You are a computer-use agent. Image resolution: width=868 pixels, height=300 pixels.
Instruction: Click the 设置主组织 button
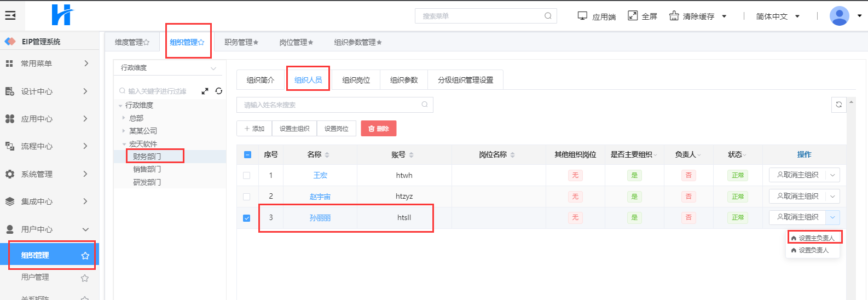pos(294,129)
